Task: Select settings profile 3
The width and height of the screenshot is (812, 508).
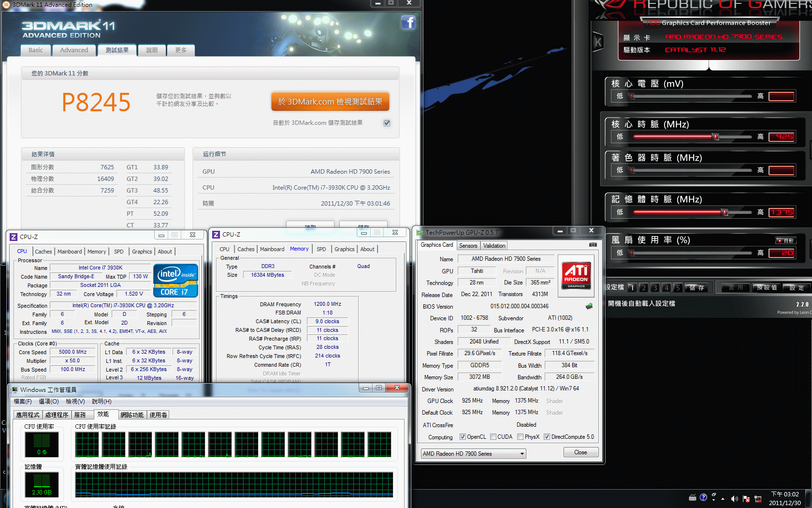Action: pos(655,288)
